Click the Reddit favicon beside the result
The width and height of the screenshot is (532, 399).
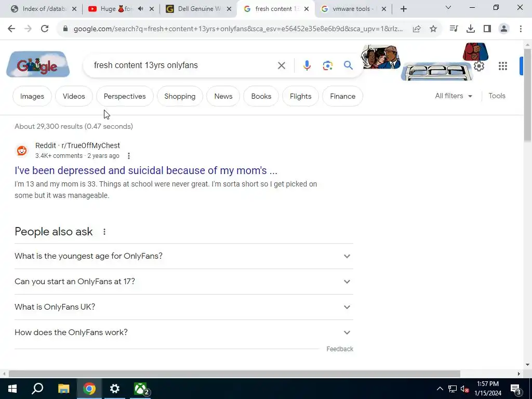[x=22, y=151]
